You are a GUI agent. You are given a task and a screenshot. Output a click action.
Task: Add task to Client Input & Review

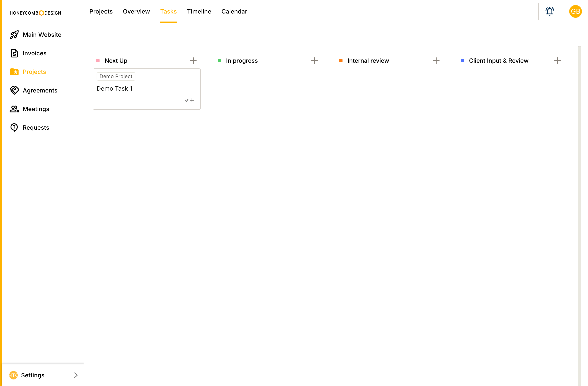point(557,61)
